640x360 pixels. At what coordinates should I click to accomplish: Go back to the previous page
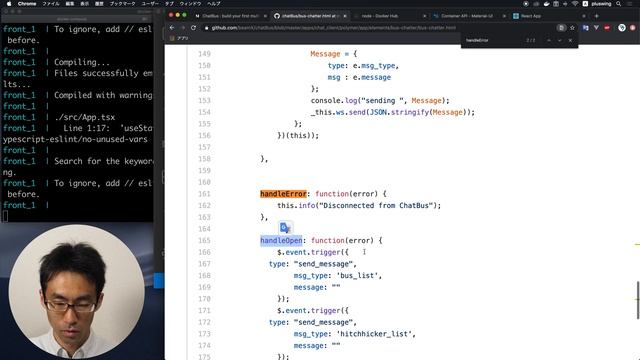[x=172, y=28]
